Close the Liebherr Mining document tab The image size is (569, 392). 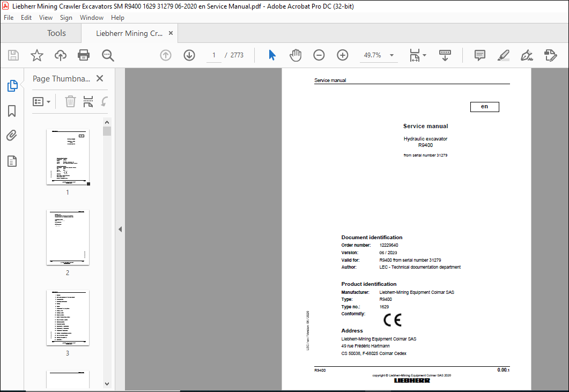click(171, 33)
